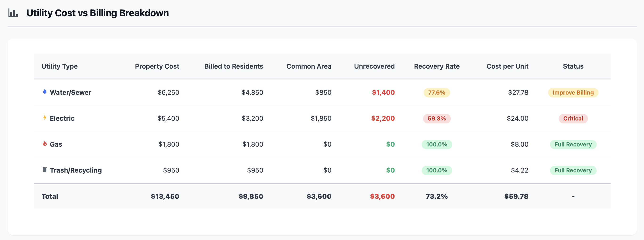
Task: Click the Critical status badge for Electric
Action: (573, 118)
